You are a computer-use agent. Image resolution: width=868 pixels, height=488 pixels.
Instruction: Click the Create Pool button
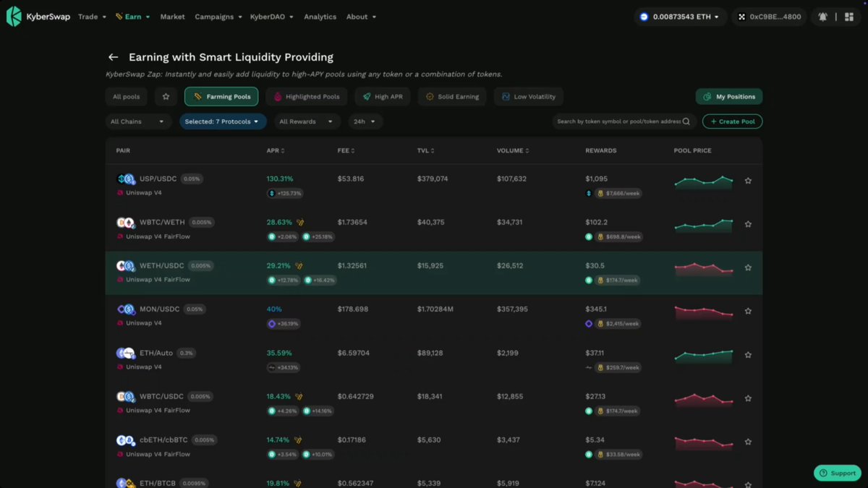[732, 121]
